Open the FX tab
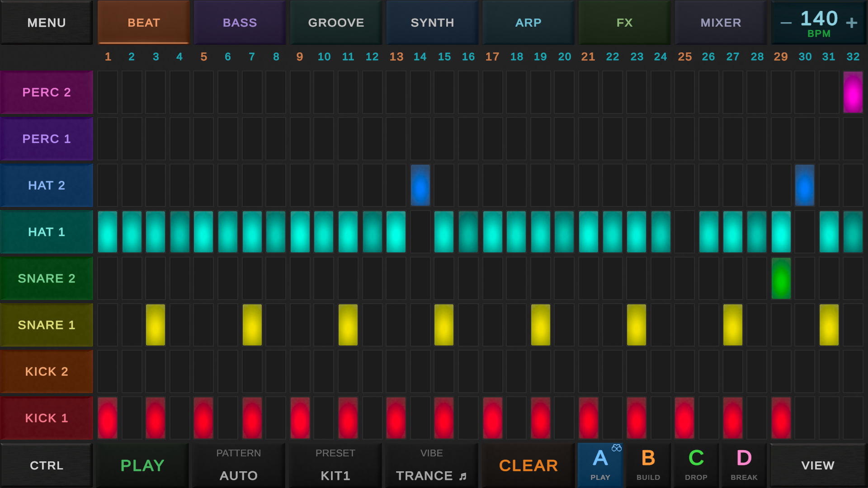 pyautogui.click(x=625, y=23)
